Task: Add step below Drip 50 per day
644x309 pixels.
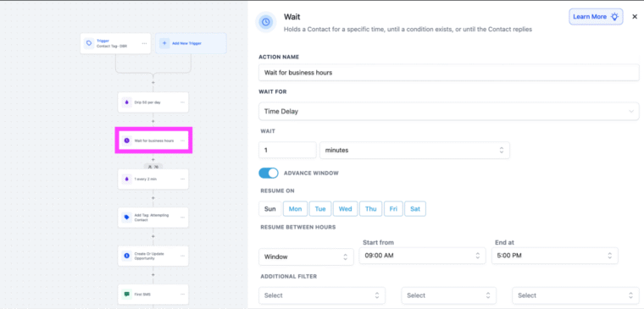Action: (153, 121)
